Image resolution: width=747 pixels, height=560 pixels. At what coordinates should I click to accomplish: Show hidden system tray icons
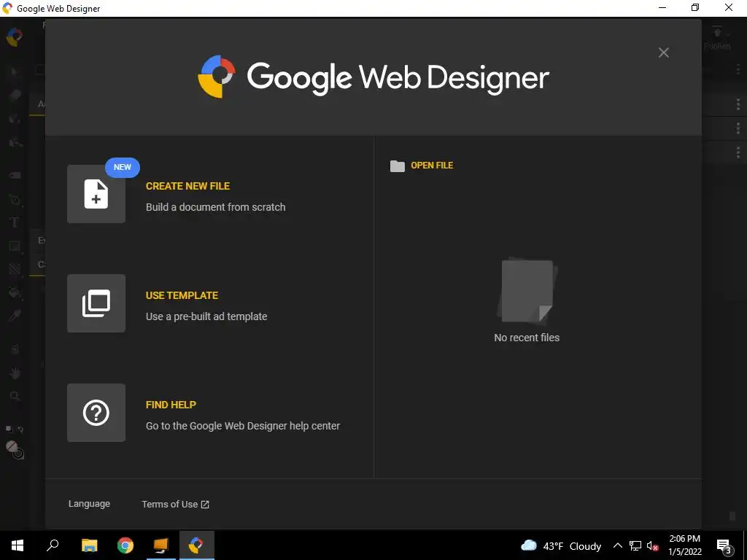[x=617, y=545]
